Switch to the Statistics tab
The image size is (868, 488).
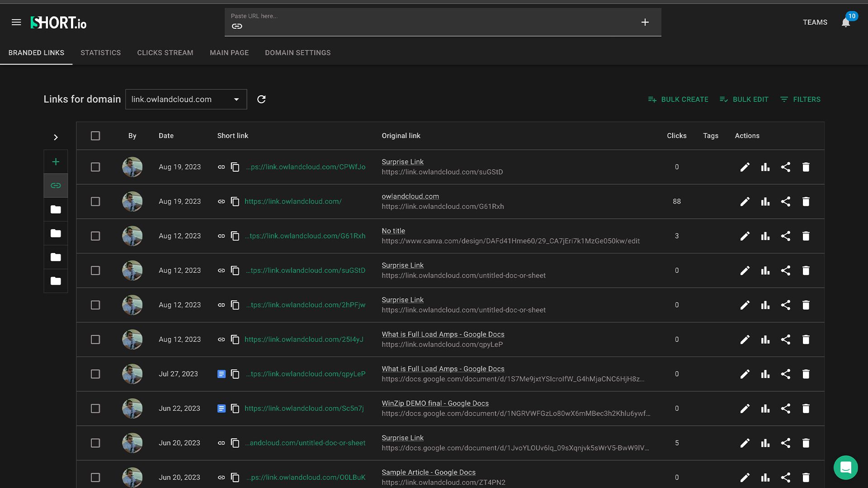pos(100,53)
